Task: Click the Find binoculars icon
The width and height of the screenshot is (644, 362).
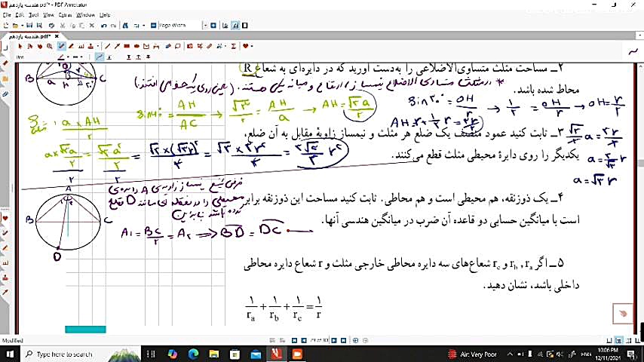Action: (x=125, y=26)
